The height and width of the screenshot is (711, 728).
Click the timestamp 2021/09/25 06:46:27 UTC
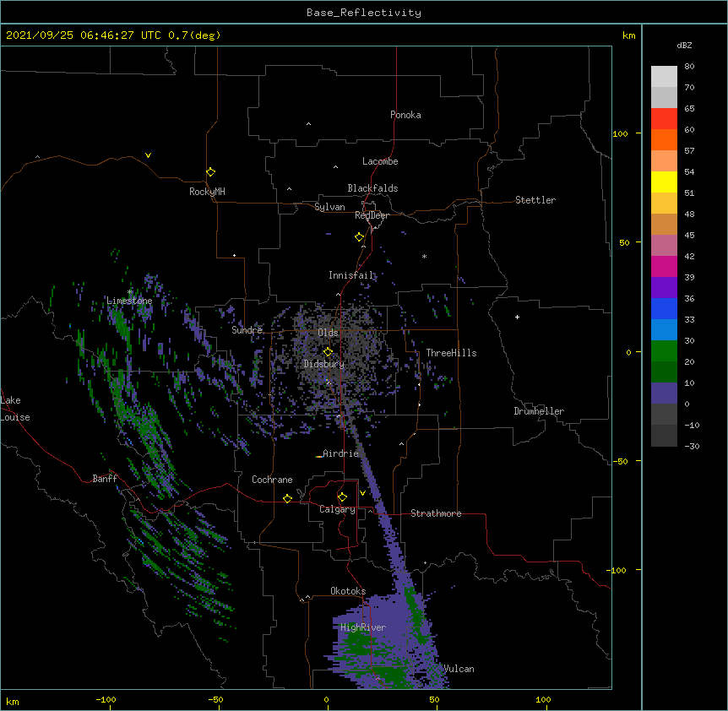click(83, 35)
